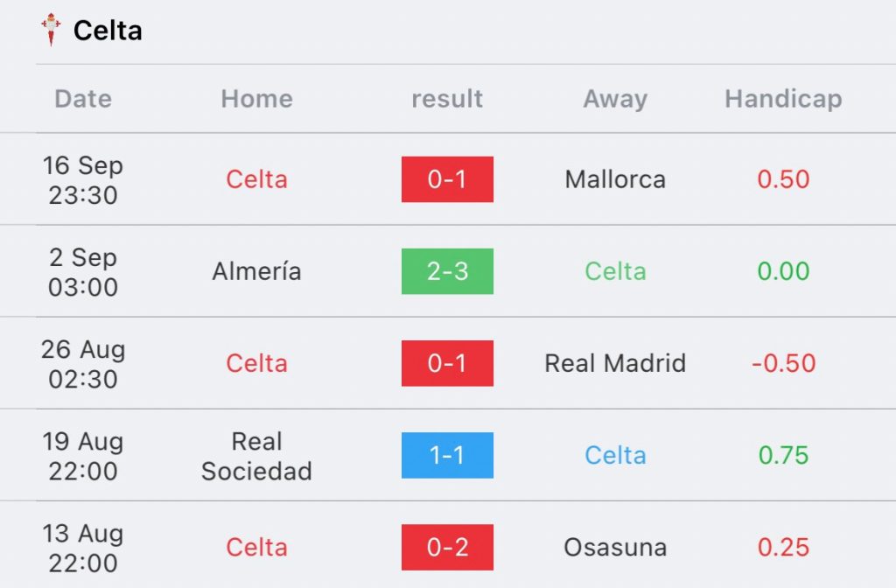Select Real Madrid away team
The width and height of the screenshot is (896, 588).
615,363
